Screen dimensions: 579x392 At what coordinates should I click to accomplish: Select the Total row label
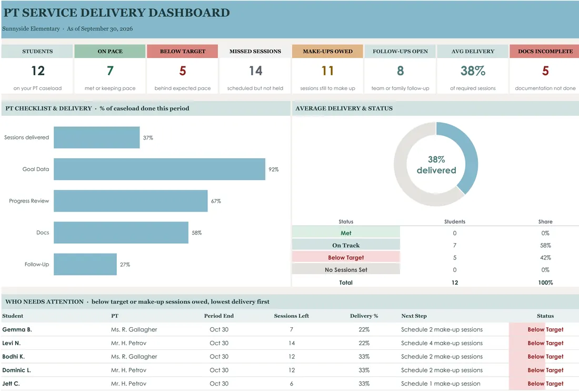point(346,283)
